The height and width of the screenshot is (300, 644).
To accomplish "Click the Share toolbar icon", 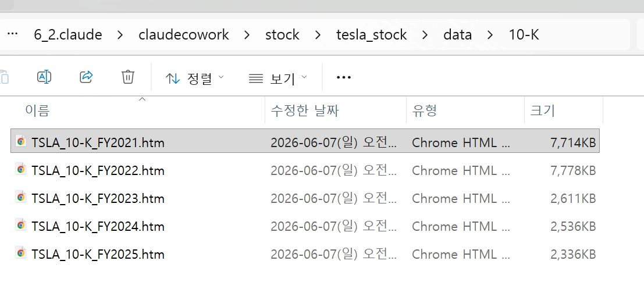I will pyautogui.click(x=86, y=77).
